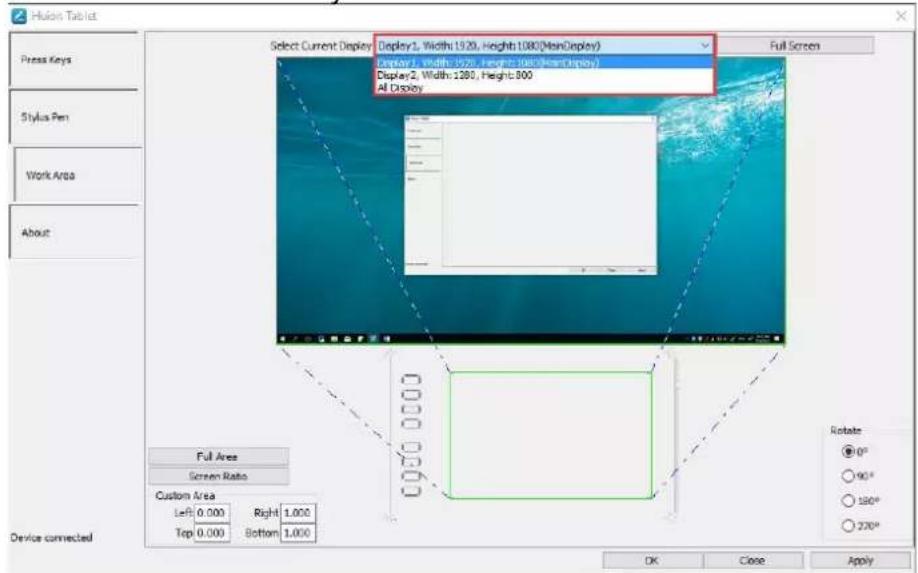
Task: Click the Apply button
Action: [860, 560]
